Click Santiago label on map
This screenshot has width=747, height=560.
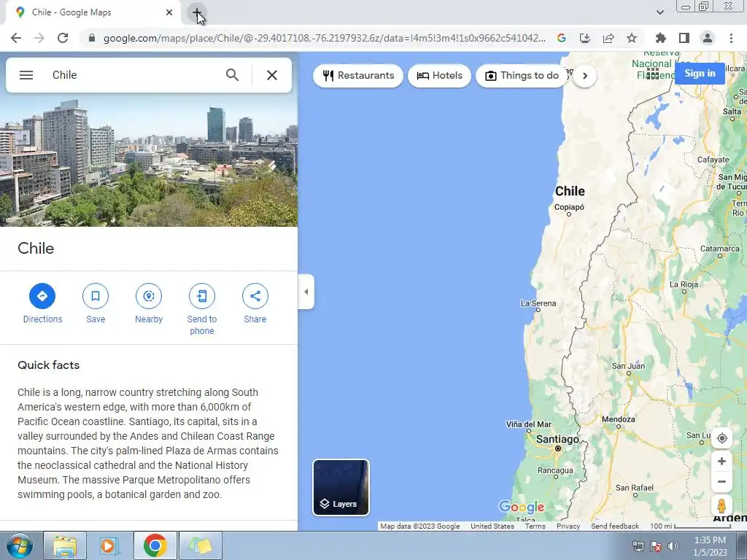(x=557, y=440)
